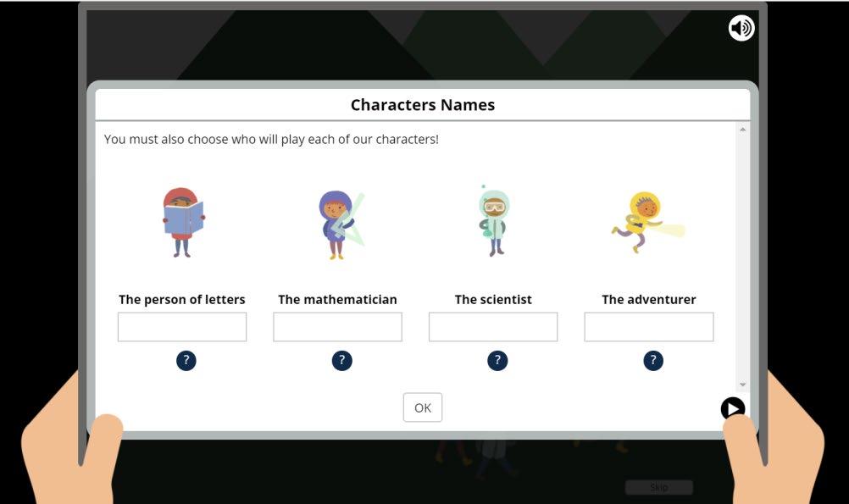Open help for the adventurer
Screen dimensions: 849x504
point(653,361)
